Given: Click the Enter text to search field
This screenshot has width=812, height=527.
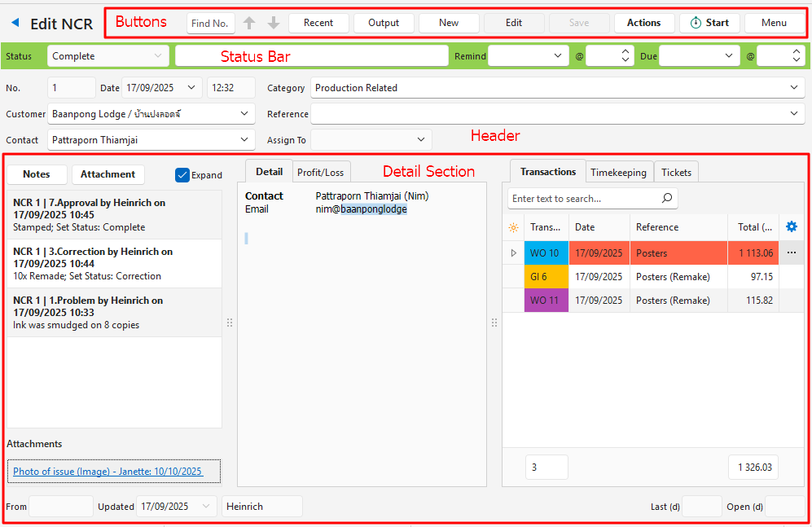Looking at the screenshot, I should (x=582, y=198).
